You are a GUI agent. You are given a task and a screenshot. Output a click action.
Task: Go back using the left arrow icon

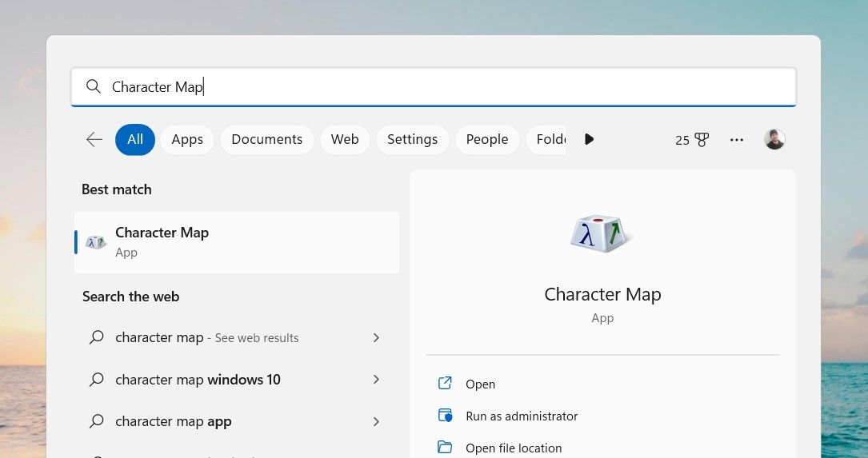94,139
